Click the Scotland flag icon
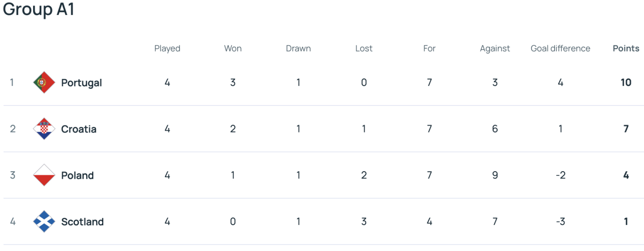Viewport: 644px width, 251px height. [x=44, y=221]
